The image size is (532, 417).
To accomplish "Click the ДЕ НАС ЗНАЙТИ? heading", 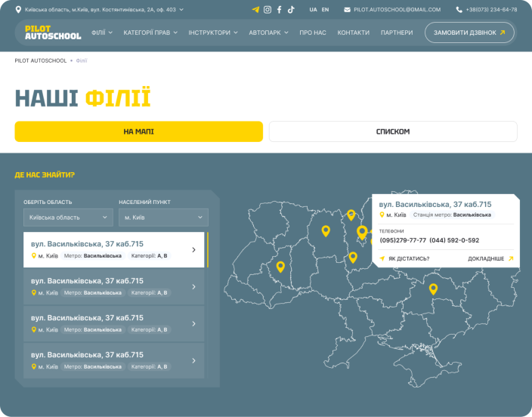I will (x=45, y=175).
